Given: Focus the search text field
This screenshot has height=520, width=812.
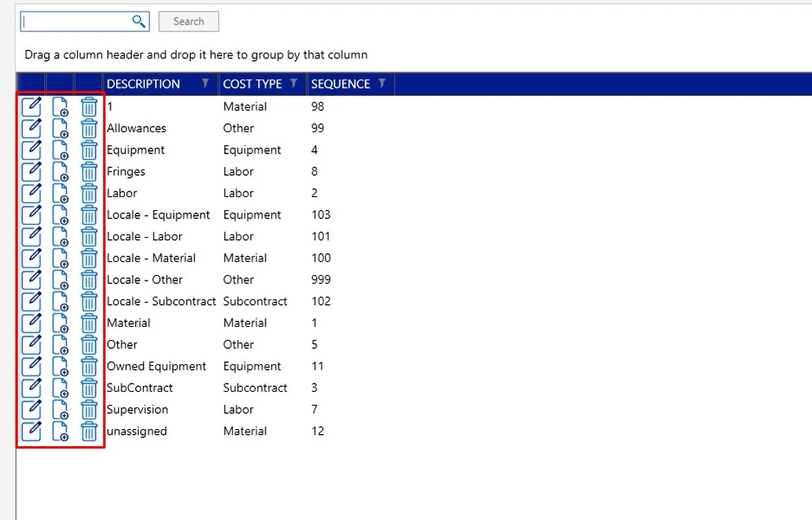Looking at the screenshot, I should [x=76, y=21].
